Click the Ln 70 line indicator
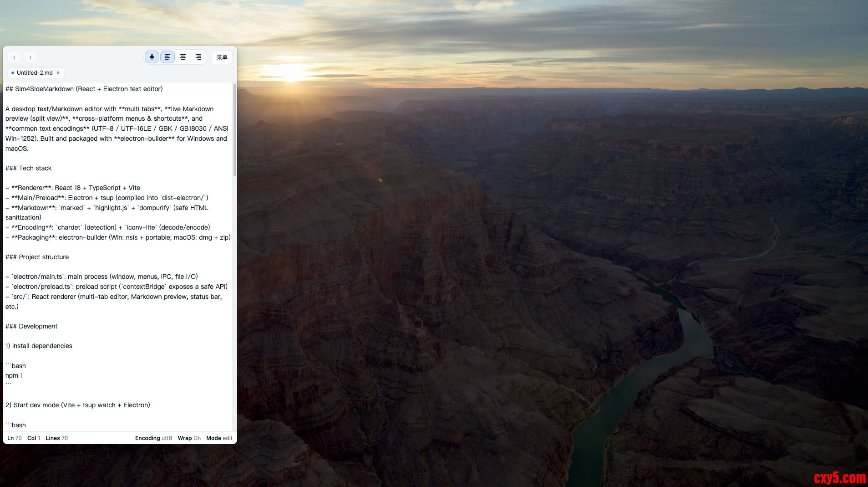Image resolution: width=868 pixels, height=487 pixels. coord(15,438)
